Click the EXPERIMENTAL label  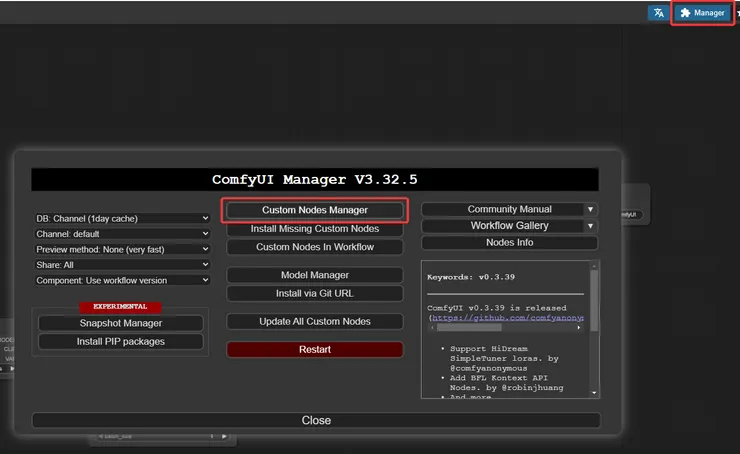(x=120, y=307)
